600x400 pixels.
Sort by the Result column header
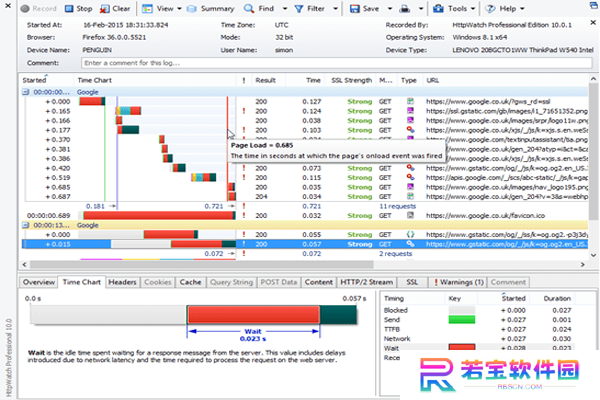click(x=268, y=80)
